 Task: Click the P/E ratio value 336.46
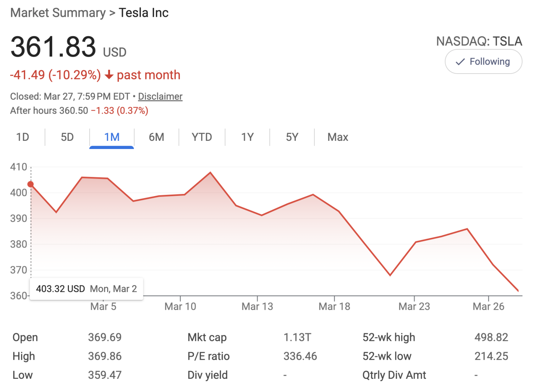coord(300,356)
